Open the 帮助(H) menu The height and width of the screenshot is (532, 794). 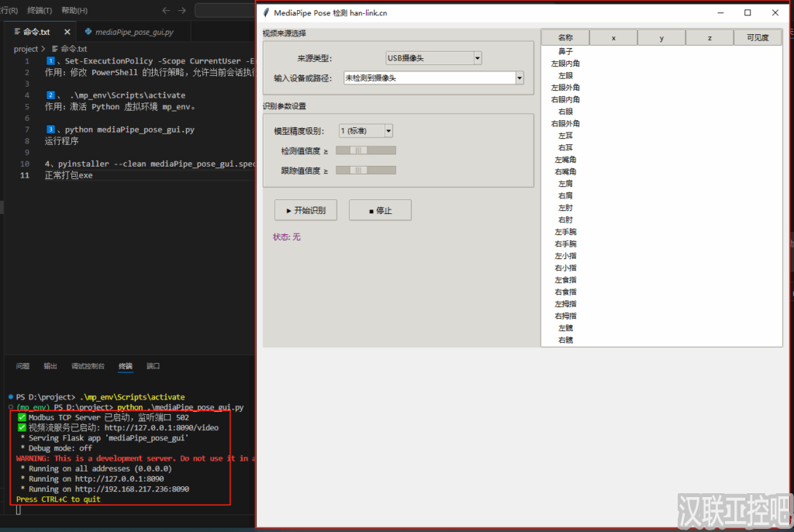click(x=74, y=11)
